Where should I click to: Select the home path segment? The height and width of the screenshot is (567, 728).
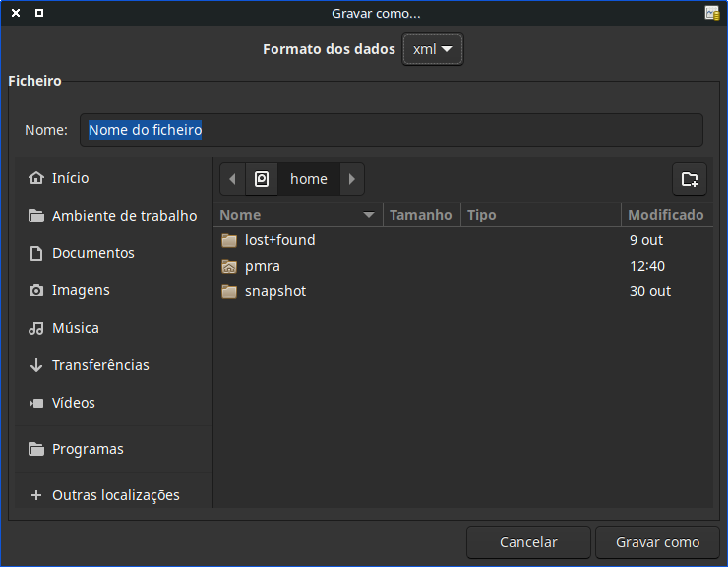(x=309, y=179)
